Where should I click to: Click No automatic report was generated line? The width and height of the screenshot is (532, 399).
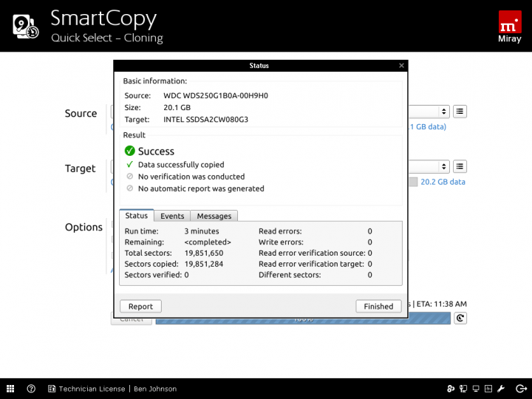201,188
